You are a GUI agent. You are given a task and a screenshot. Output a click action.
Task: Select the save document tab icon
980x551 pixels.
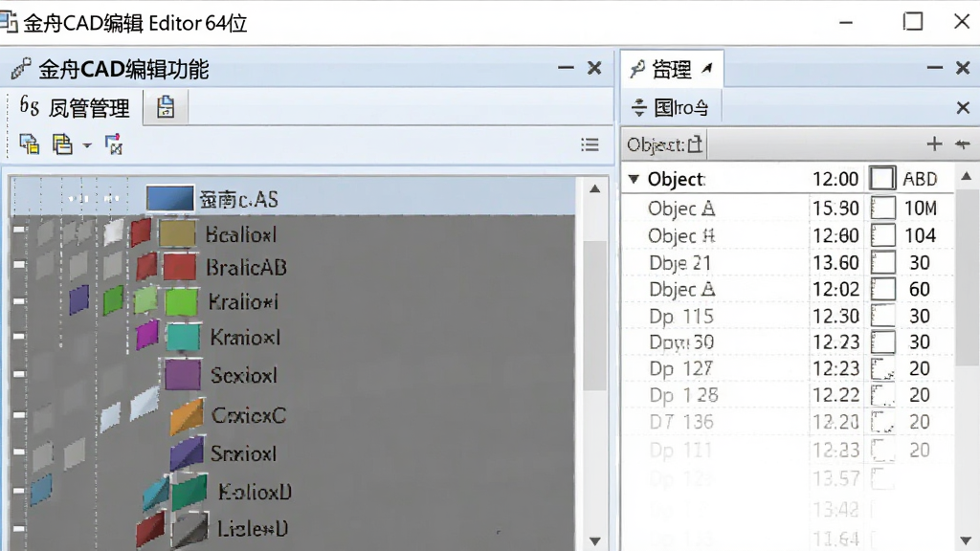[x=165, y=107]
